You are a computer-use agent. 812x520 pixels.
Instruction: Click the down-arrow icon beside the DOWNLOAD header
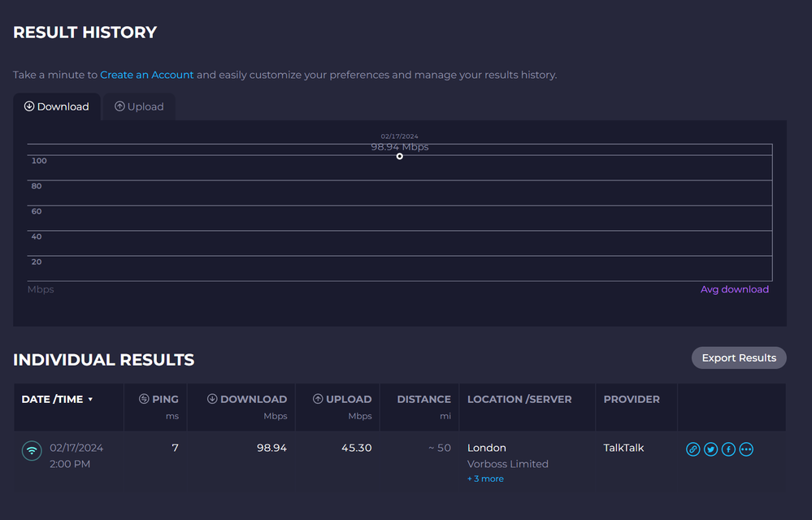tap(212, 399)
